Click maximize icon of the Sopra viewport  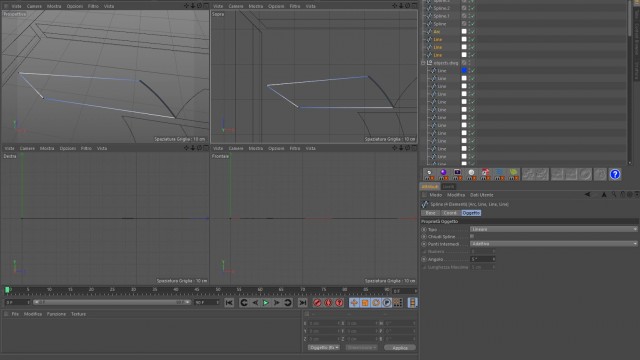pyautogui.click(x=414, y=6)
